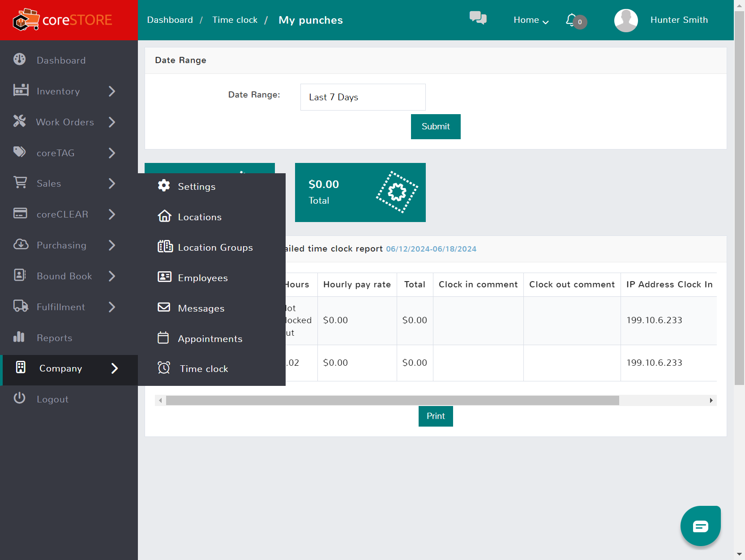Expand the Fulfillment menu chevron
This screenshot has width=745, height=560.
pyautogui.click(x=112, y=307)
